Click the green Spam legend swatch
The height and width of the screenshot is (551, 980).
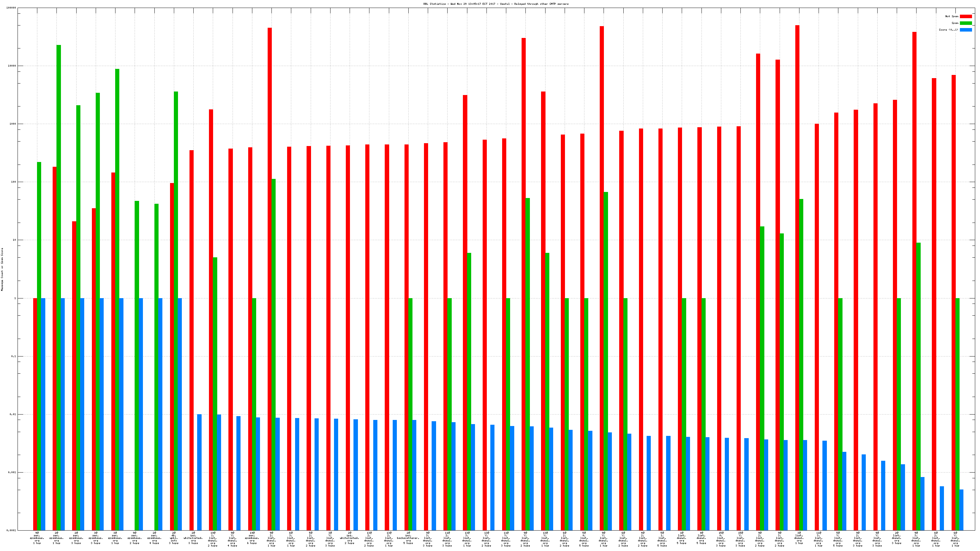click(x=966, y=23)
